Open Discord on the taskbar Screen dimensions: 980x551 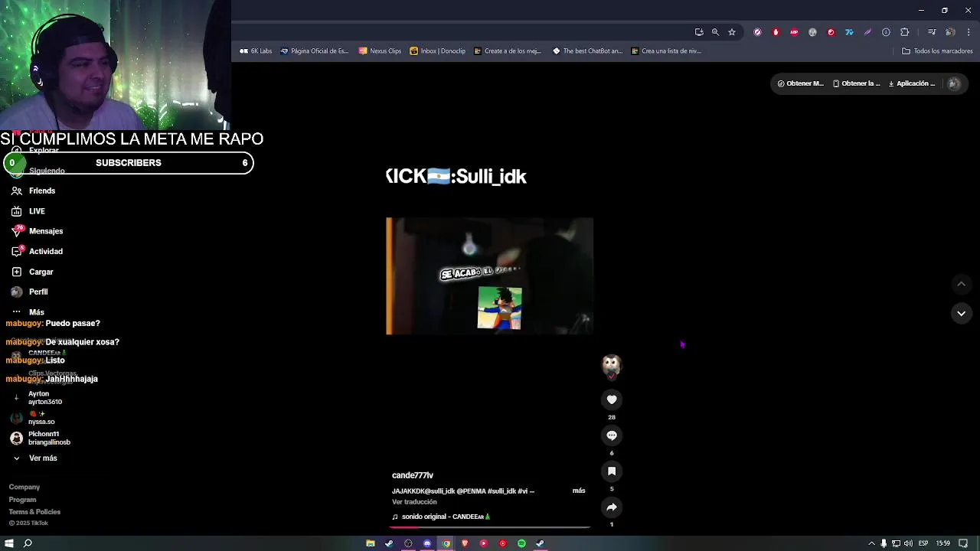[427, 543]
